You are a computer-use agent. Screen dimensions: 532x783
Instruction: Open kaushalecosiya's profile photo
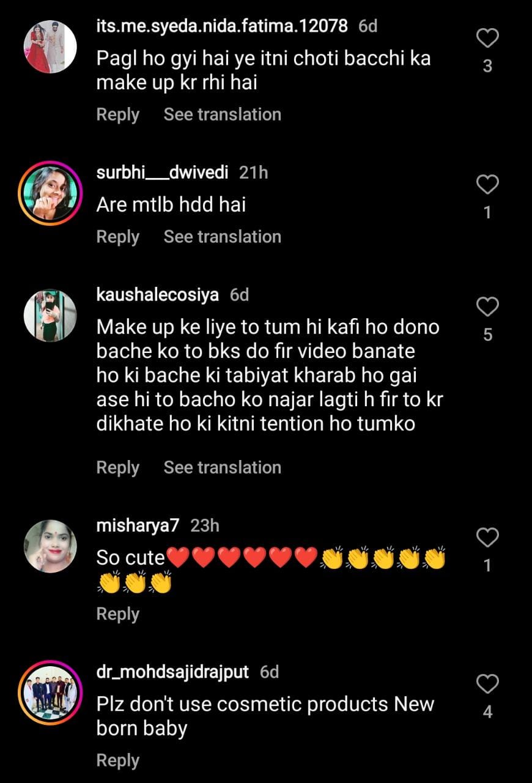click(x=50, y=316)
